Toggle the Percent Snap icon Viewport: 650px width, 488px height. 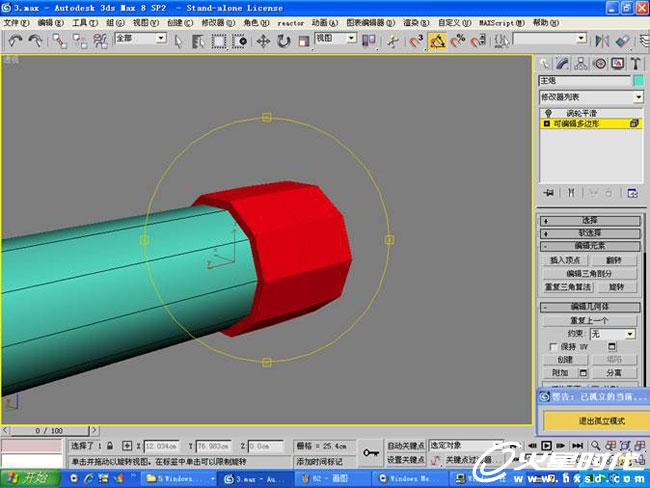point(458,41)
